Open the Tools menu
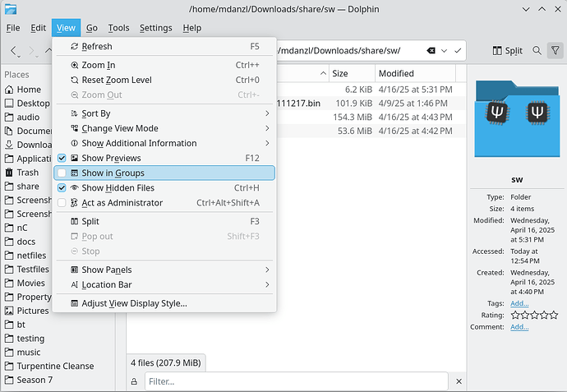 pos(118,28)
